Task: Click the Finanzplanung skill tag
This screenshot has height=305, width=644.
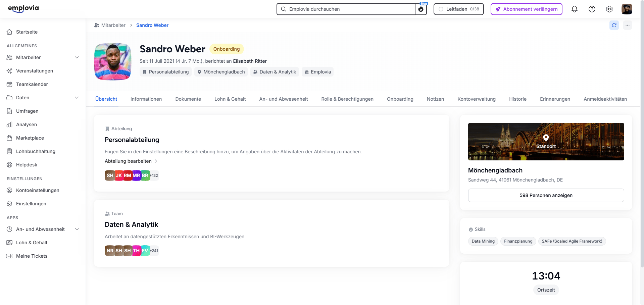Action: point(518,241)
